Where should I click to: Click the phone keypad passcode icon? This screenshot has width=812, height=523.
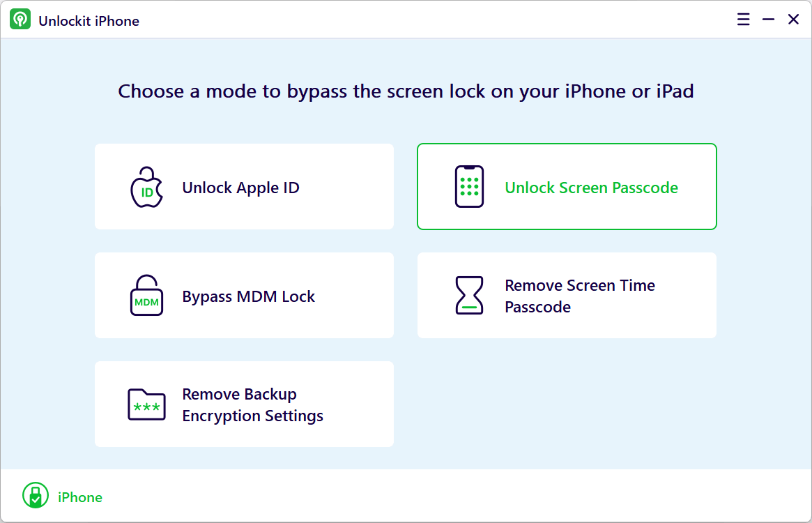[x=469, y=187]
